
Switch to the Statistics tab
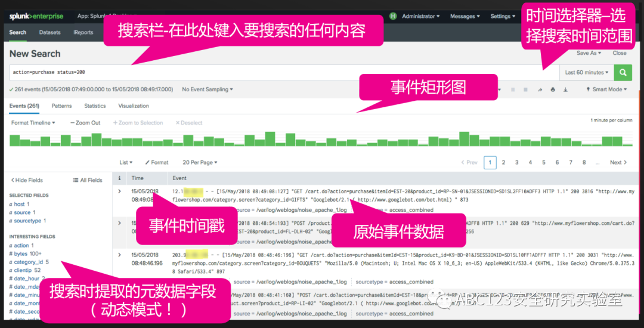click(x=95, y=106)
